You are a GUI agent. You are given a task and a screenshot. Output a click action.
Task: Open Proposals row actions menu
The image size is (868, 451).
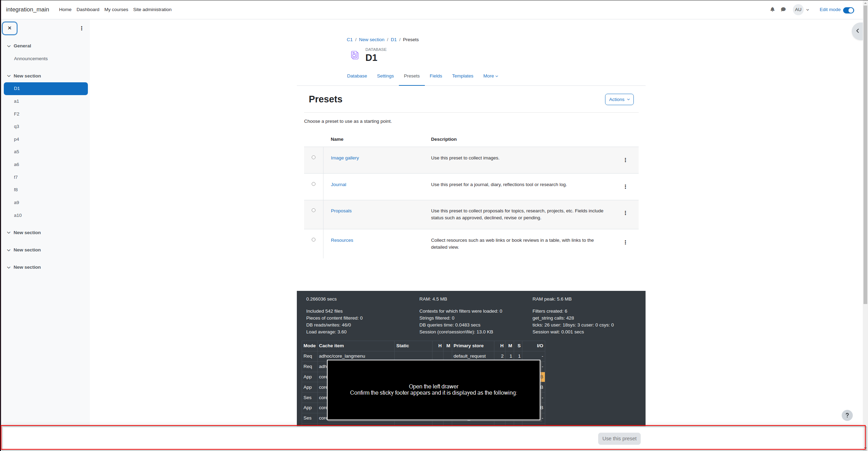click(x=625, y=213)
